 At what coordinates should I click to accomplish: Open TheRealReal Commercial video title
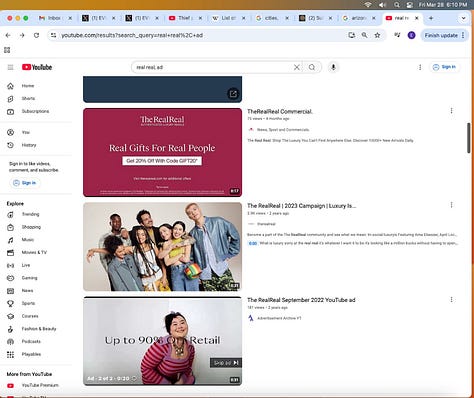point(280,112)
